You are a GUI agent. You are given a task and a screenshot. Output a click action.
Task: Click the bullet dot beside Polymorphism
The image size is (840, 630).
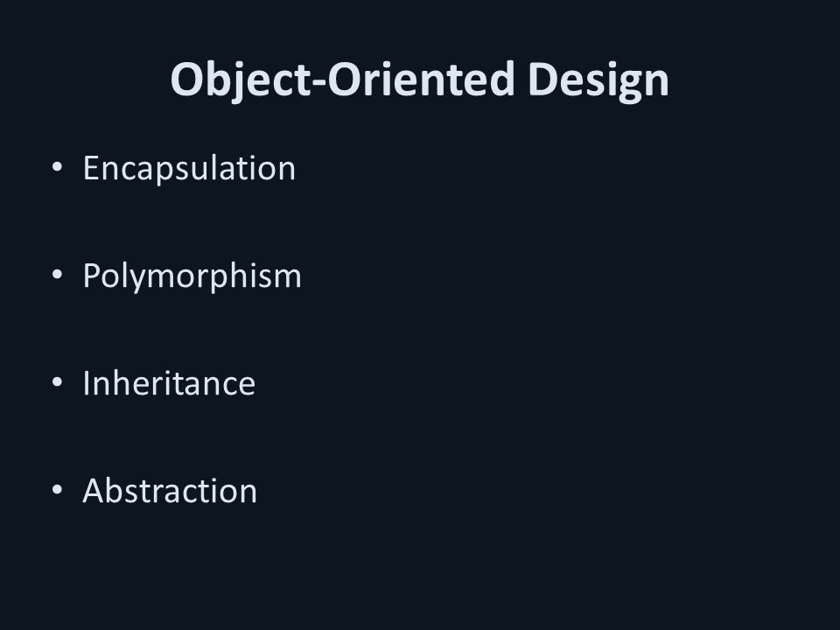point(58,275)
